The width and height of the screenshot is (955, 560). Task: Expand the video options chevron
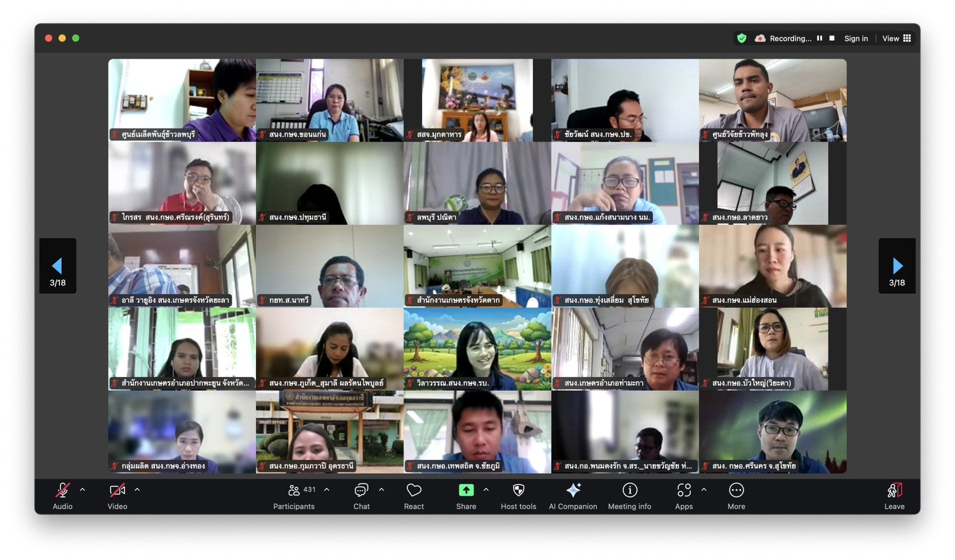click(137, 490)
